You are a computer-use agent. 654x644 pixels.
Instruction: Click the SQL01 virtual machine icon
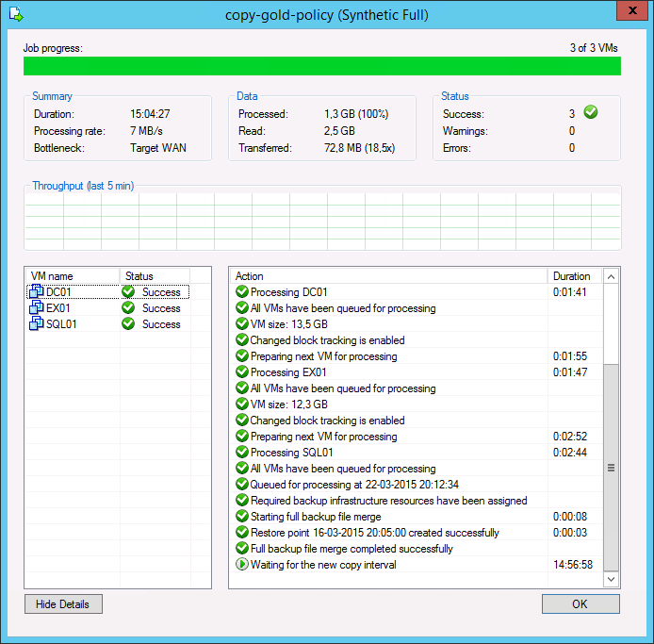(x=37, y=324)
